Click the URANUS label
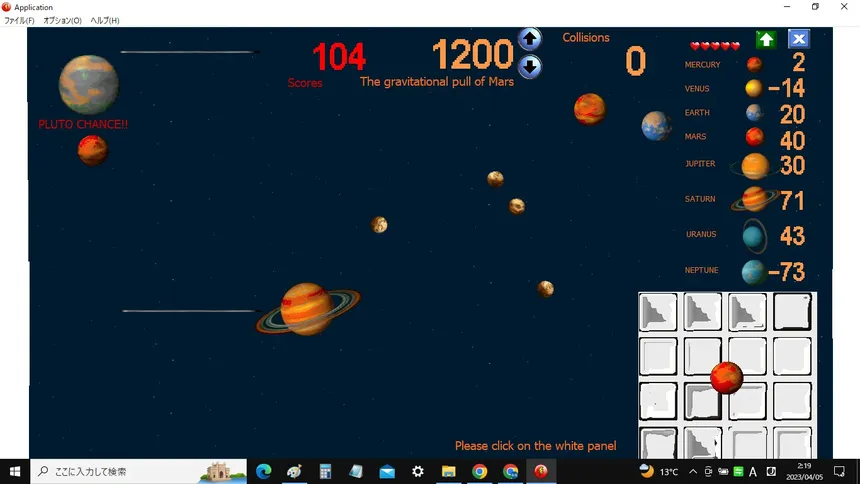Image resolution: width=860 pixels, height=484 pixels. tap(701, 234)
